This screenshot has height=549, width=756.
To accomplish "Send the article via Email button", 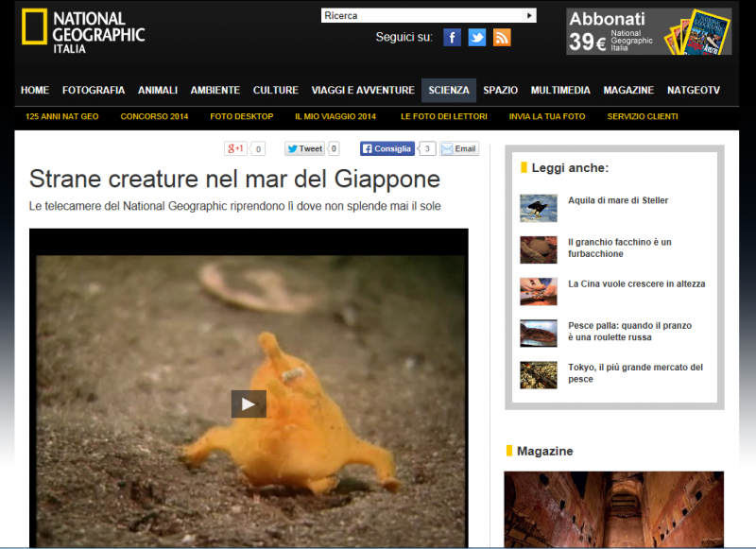I will [459, 148].
